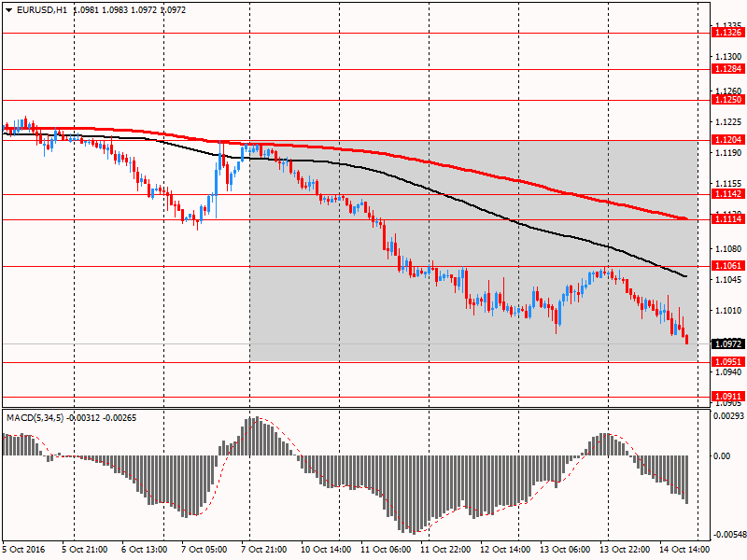Click the triangle arrow beside EURUSD,H1
Viewport: 747px width, 560px height.
point(8,9)
